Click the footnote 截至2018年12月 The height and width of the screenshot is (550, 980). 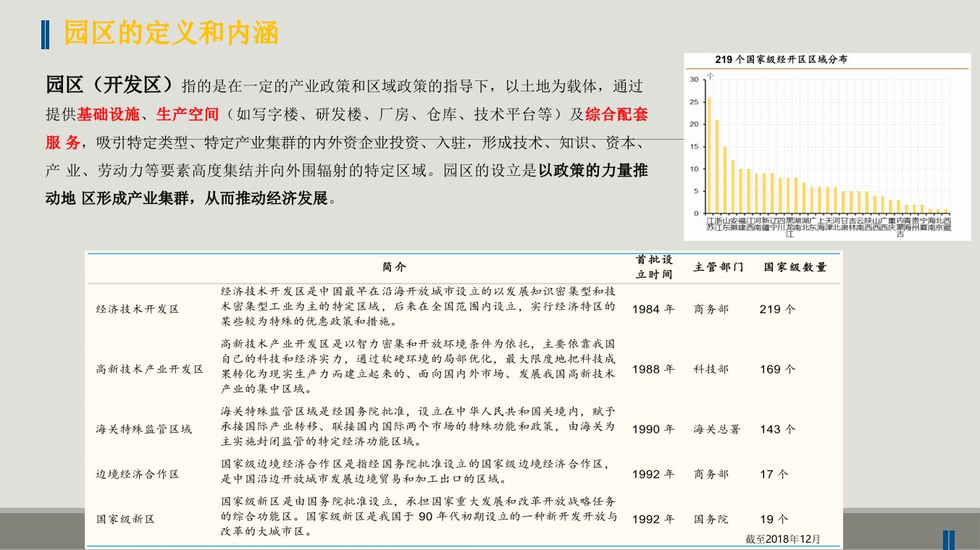(784, 539)
